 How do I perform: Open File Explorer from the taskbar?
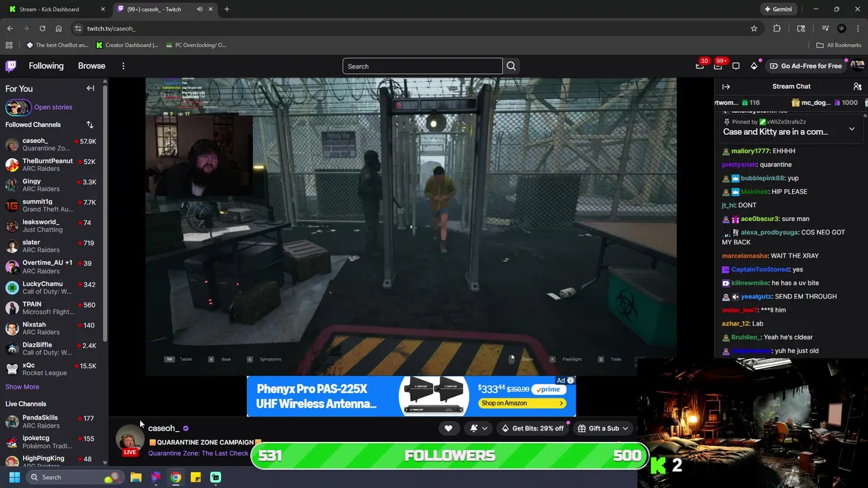click(x=136, y=477)
